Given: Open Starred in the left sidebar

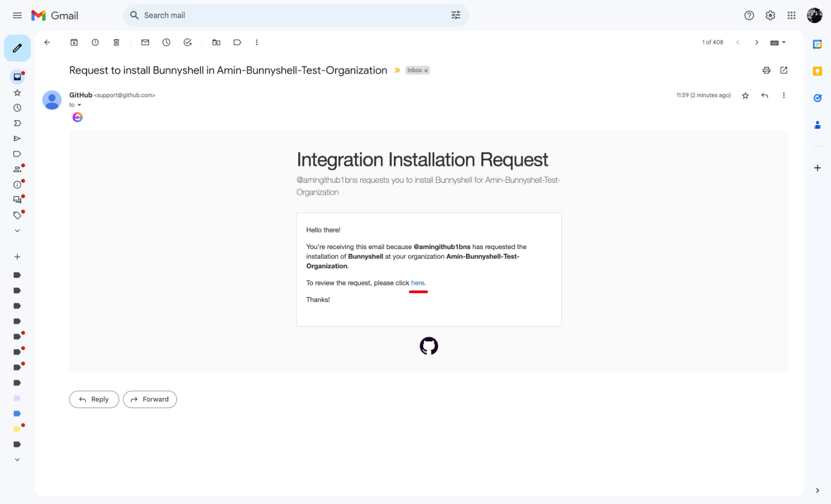Looking at the screenshot, I should click(17, 92).
